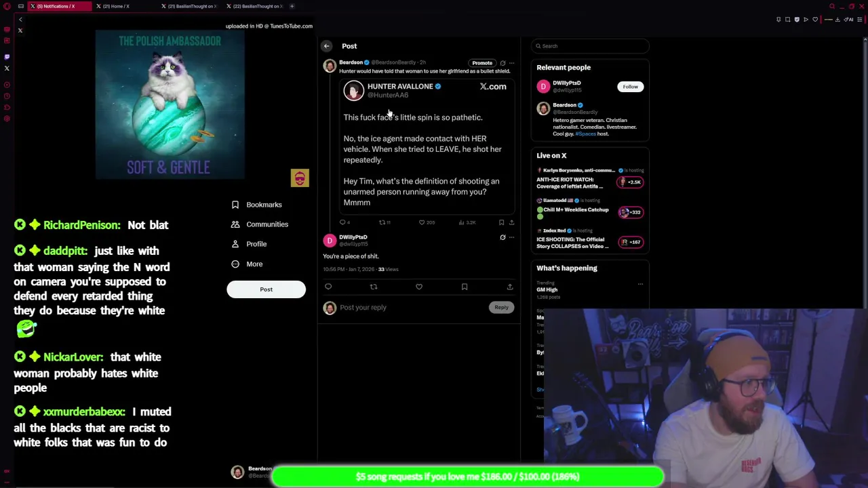Bookmark DWillyPtsD's reply
This screenshot has width=868, height=488.
pos(465,287)
